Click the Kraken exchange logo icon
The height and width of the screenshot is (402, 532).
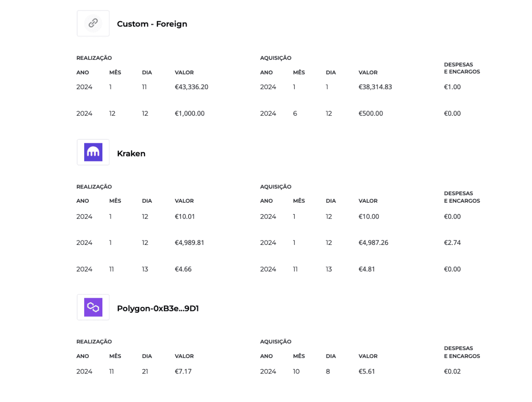point(93,152)
